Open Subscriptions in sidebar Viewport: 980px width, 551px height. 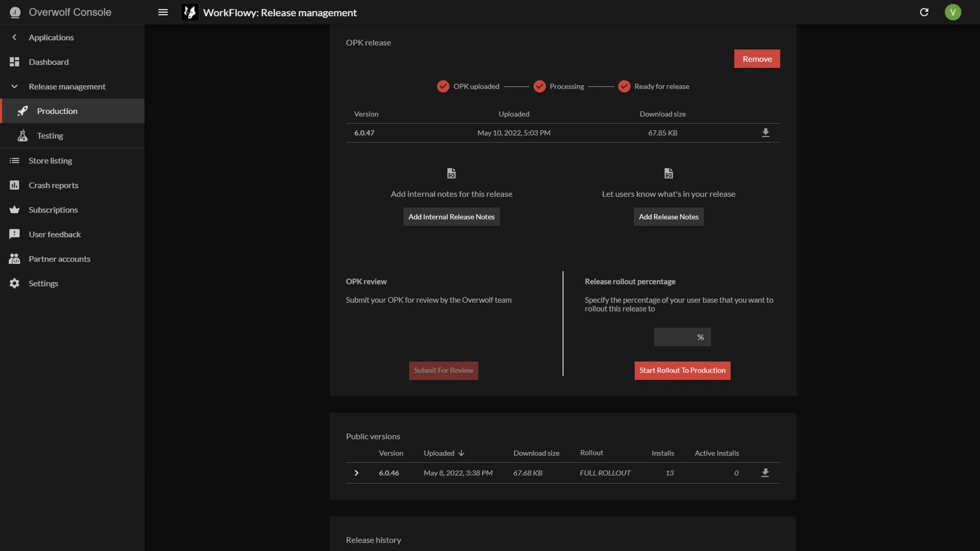click(72, 209)
